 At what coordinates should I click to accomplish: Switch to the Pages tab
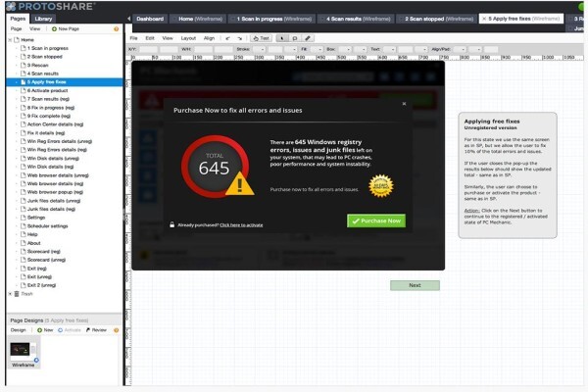pos(18,19)
